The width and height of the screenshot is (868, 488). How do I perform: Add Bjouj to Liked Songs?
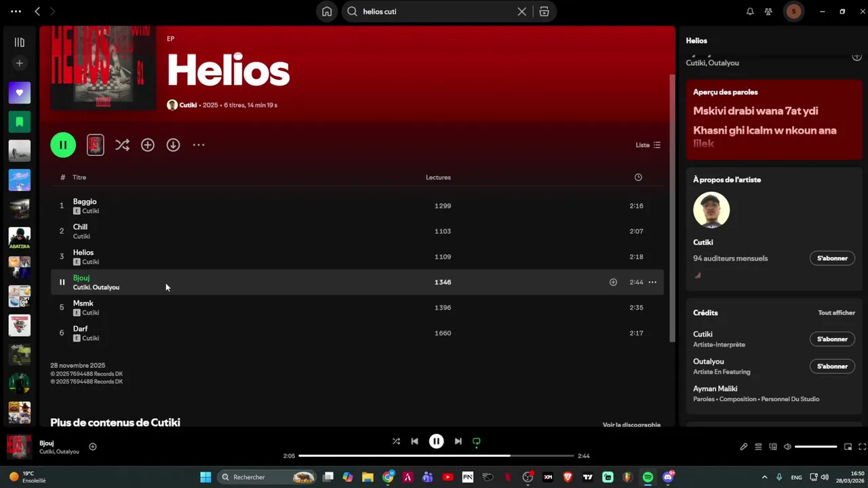613,282
